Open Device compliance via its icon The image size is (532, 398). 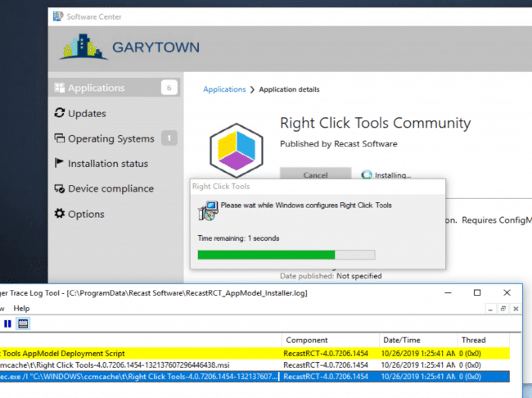59,189
